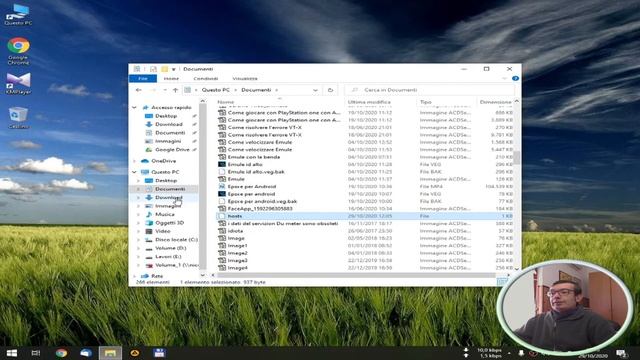Viewport: 640px width, 360px height.
Task: Click the new folder quick access icon
Action: 164,69
